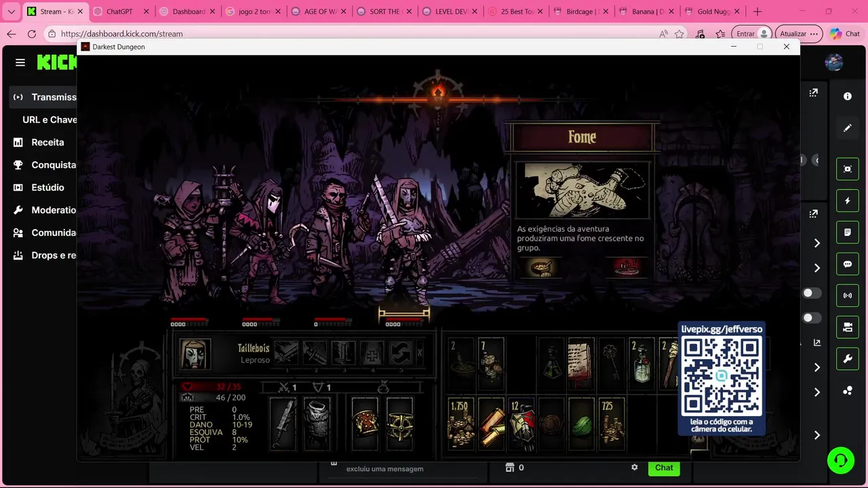The width and height of the screenshot is (868, 488).
Task: Click the broadcast signal icon in Kick sidebar
Action: click(848, 296)
